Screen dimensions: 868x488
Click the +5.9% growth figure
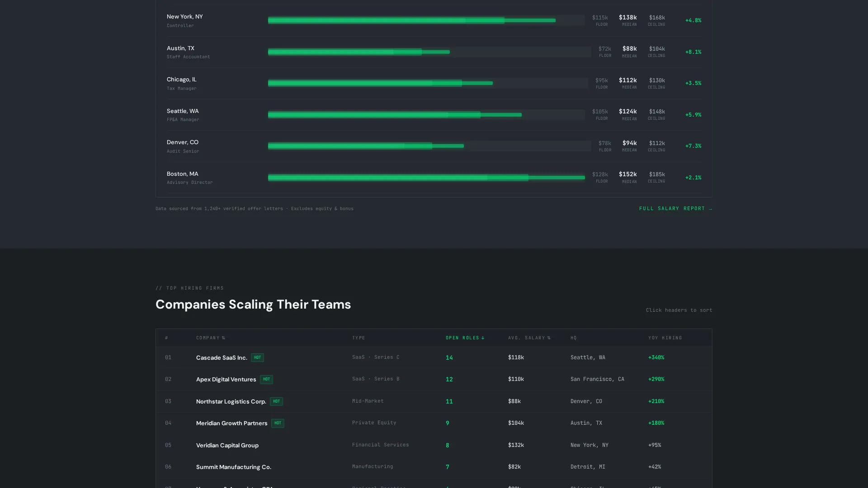point(693,115)
